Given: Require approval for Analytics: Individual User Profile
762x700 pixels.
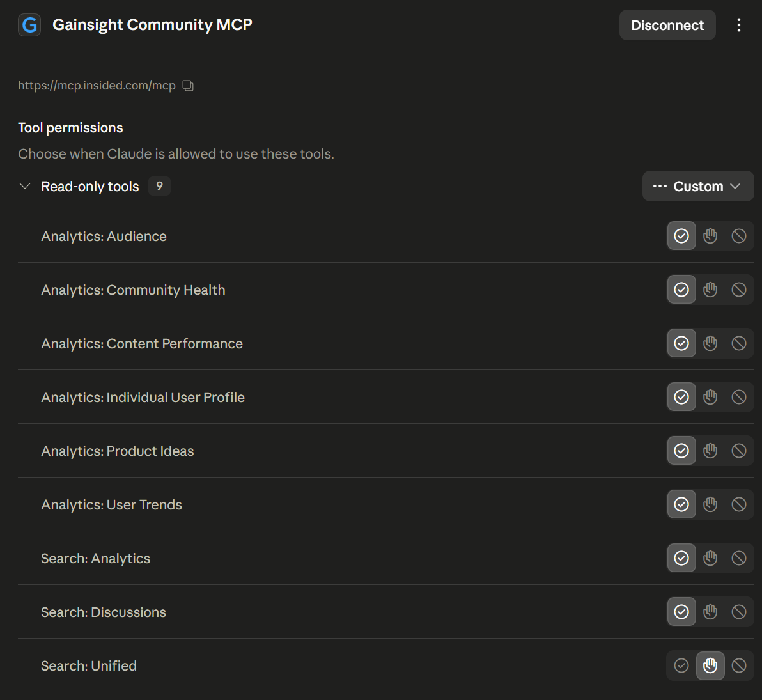Looking at the screenshot, I should click(x=710, y=397).
